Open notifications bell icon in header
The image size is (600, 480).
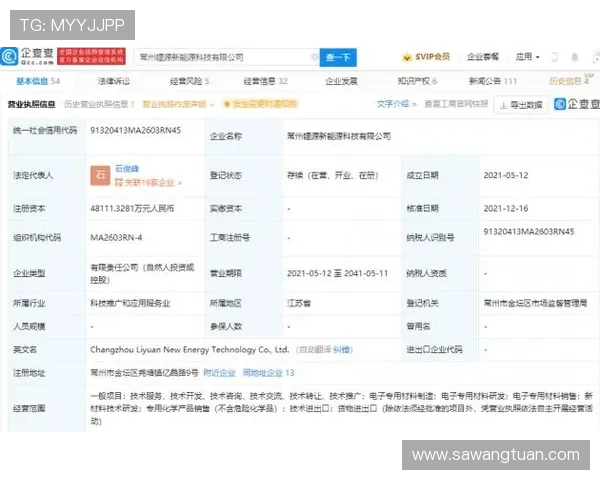pyautogui.click(x=574, y=57)
